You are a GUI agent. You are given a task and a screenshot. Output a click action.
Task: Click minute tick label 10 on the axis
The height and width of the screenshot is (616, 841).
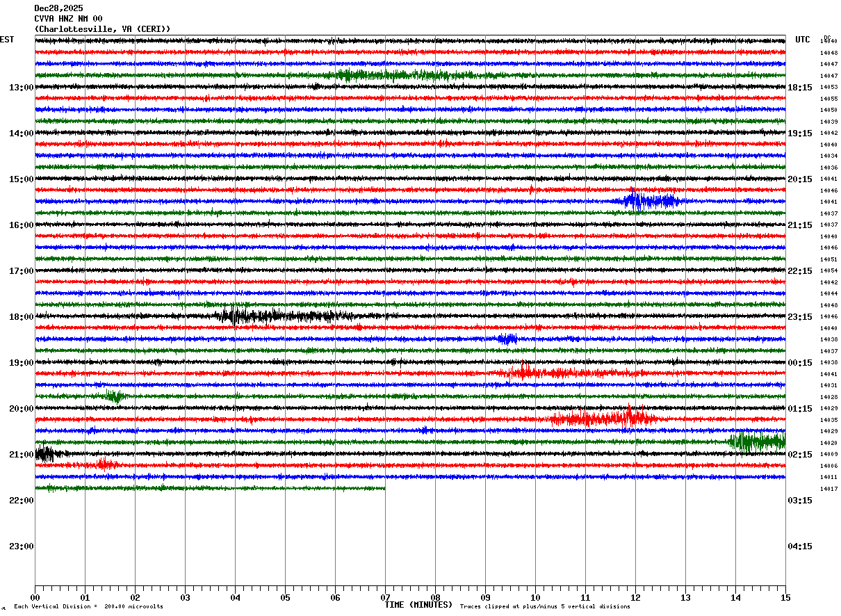point(535,598)
